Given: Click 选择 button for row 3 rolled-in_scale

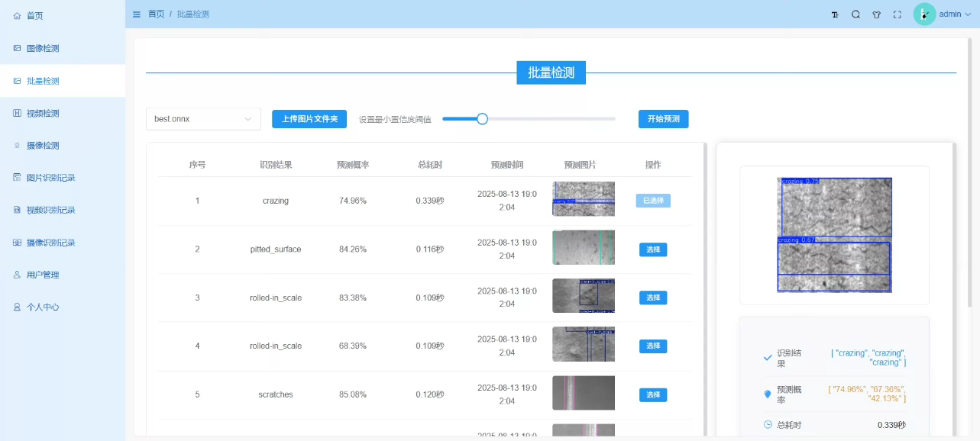Looking at the screenshot, I should [653, 298].
